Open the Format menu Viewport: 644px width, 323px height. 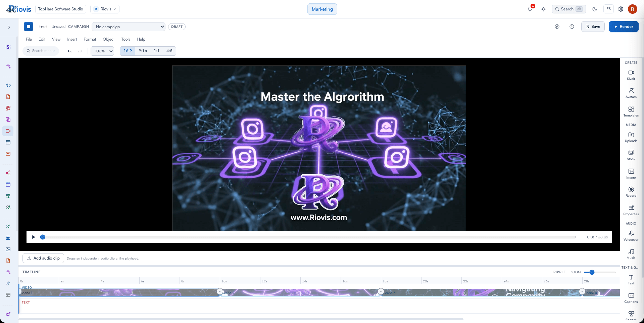tap(90, 39)
